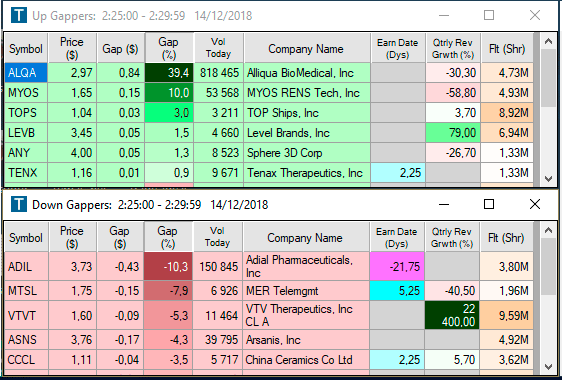
Task: Click the 150 845 volume cell
Action: 218,266
